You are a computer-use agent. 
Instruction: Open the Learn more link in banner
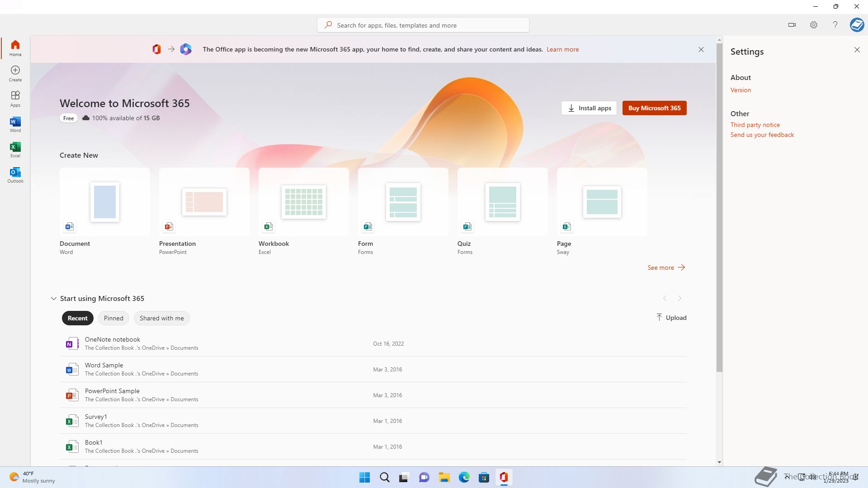(563, 49)
